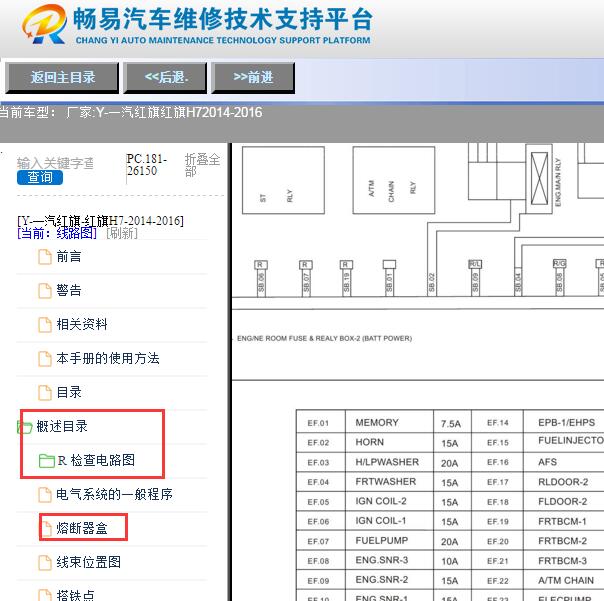Click the page icon beside 本手册的使用方法

pyautogui.click(x=45, y=359)
